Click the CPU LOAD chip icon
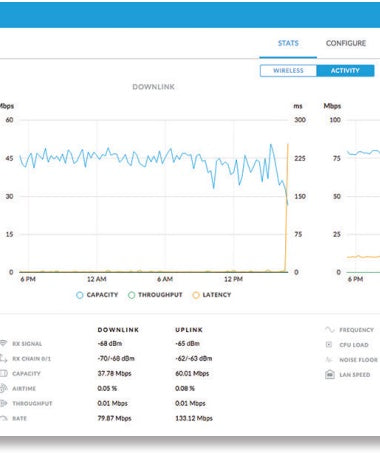Image resolution: width=380 pixels, height=457 pixels. point(329,345)
